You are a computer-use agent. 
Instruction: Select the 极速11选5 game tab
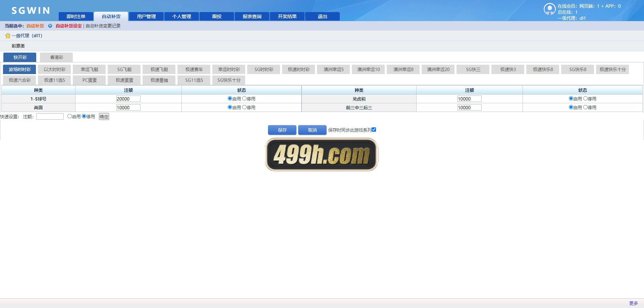coord(54,80)
